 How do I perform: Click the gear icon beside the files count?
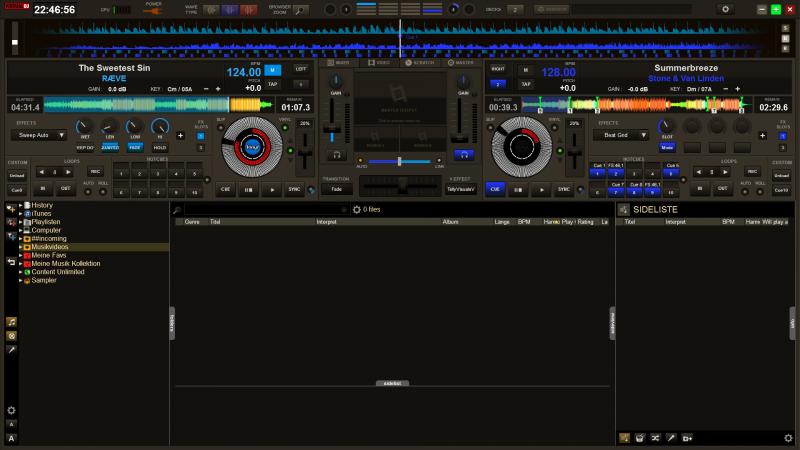(x=357, y=210)
